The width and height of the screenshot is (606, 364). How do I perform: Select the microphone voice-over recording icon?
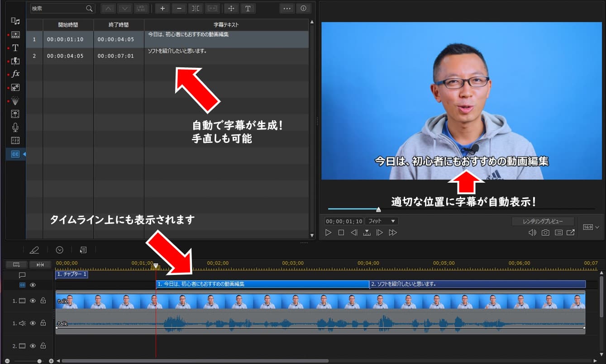pos(15,127)
